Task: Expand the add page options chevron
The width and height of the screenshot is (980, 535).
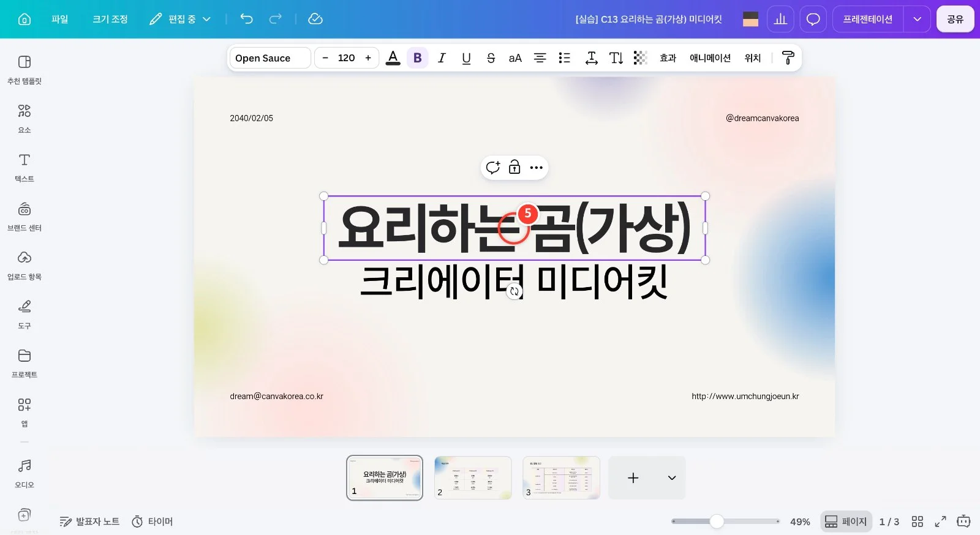Action: (x=672, y=478)
